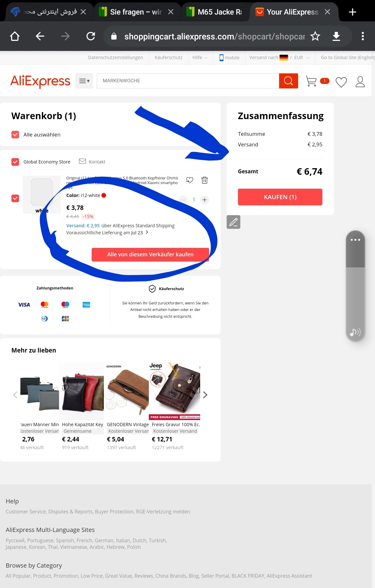Move item to wishlist via heart icon
This screenshot has width=375, height=588.
point(190,180)
